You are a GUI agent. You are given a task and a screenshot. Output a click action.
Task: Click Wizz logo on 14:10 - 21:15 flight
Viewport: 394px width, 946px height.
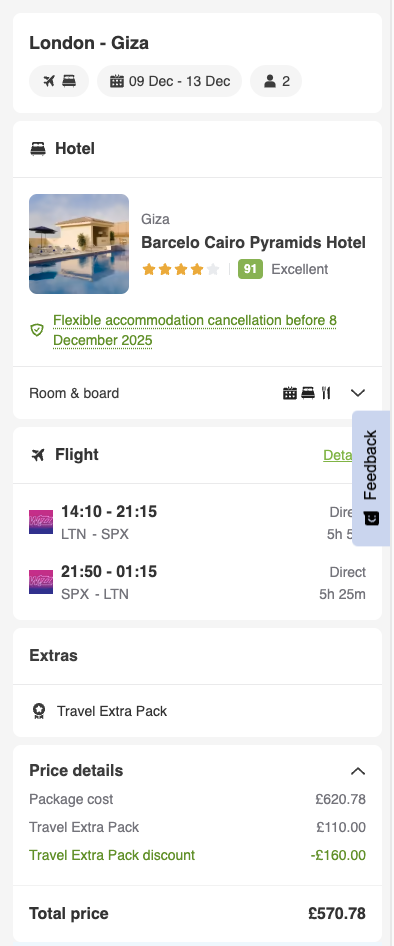click(x=41, y=522)
